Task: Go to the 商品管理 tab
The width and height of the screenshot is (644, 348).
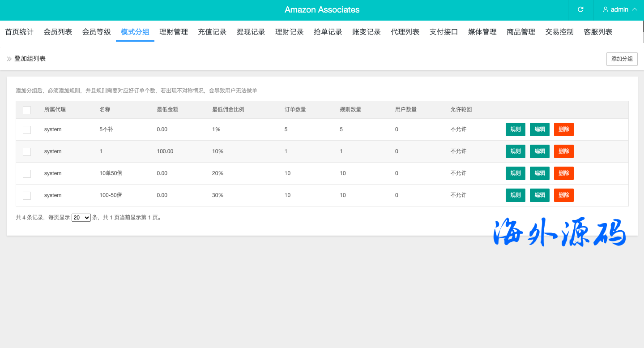Action: click(521, 32)
